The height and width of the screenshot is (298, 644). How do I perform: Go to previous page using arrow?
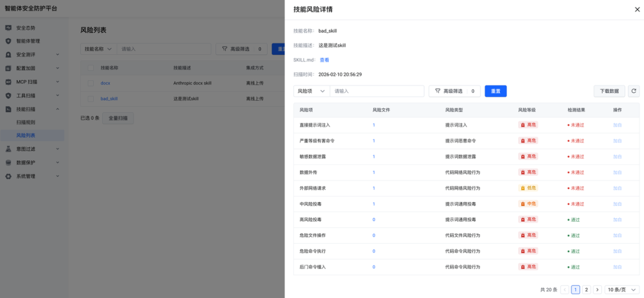[565, 290]
